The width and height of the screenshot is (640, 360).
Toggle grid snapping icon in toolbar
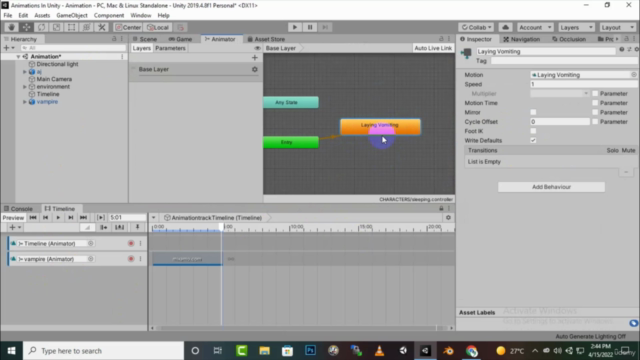pyautogui.click(x=181, y=27)
